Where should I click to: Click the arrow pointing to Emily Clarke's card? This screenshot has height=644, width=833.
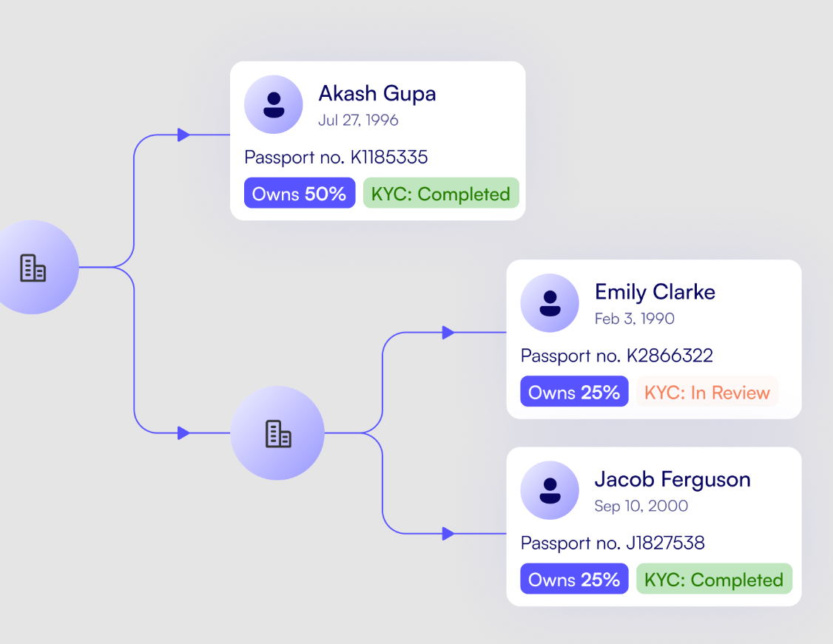click(448, 333)
